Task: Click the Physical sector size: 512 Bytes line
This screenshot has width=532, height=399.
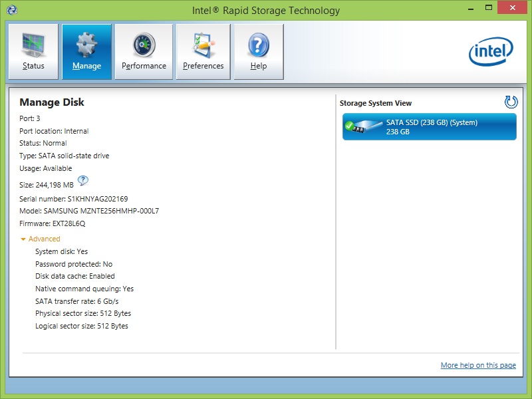Action: (x=83, y=313)
